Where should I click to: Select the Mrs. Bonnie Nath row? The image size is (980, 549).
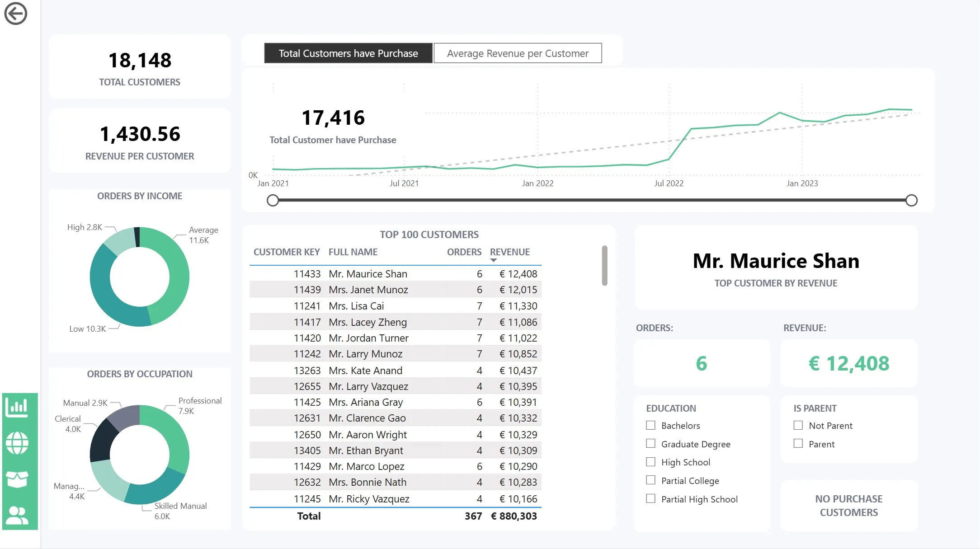395,482
